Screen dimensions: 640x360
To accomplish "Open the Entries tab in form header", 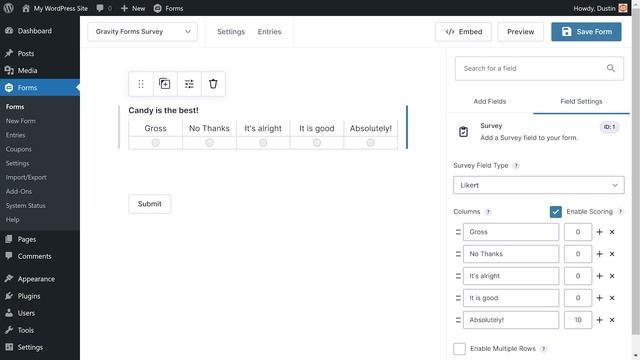I will pyautogui.click(x=269, y=31).
